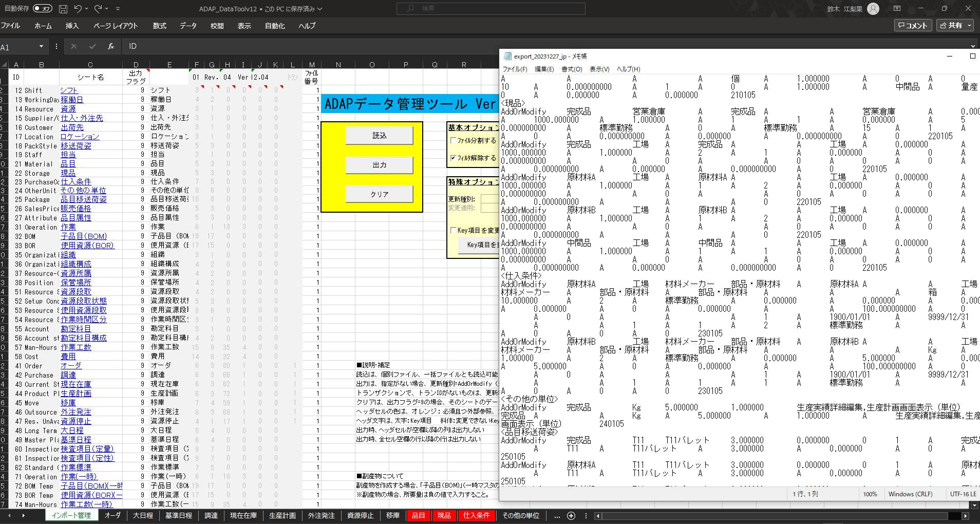The width and height of the screenshot is (980, 524).
Task: Open the Insert Function (fx) dialog
Action: [x=110, y=46]
